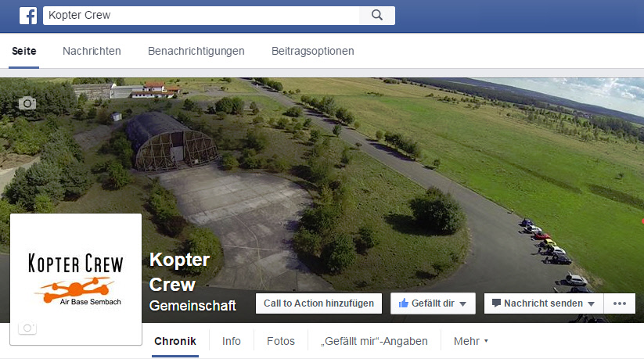The image size is (644, 359).
Task: Open the Gefällt dir dropdown
Action: 433,303
